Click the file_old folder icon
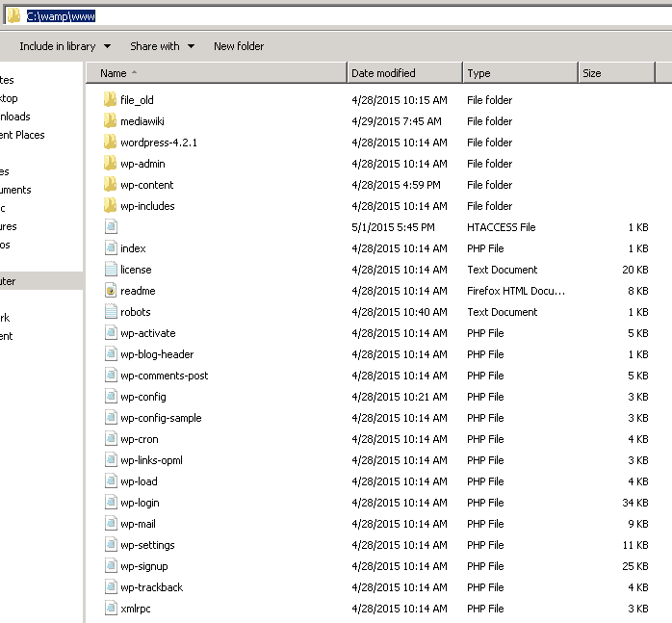The image size is (672, 623). point(110,99)
